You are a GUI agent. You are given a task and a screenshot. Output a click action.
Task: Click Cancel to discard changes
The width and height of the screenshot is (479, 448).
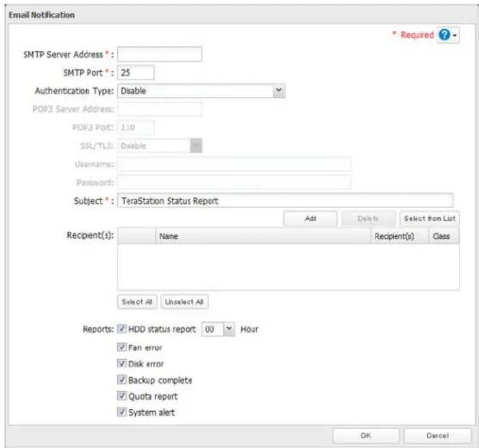click(x=438, y=436)
